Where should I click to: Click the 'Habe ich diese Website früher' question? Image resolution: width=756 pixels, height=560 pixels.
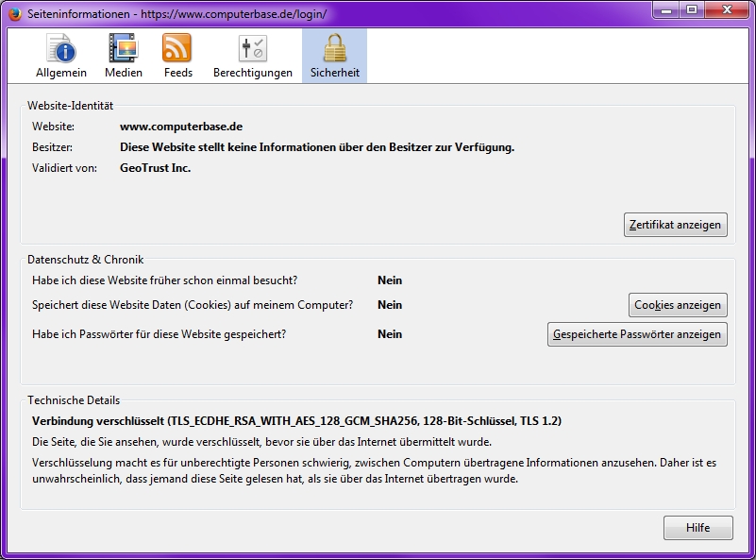tap(165, 280)
